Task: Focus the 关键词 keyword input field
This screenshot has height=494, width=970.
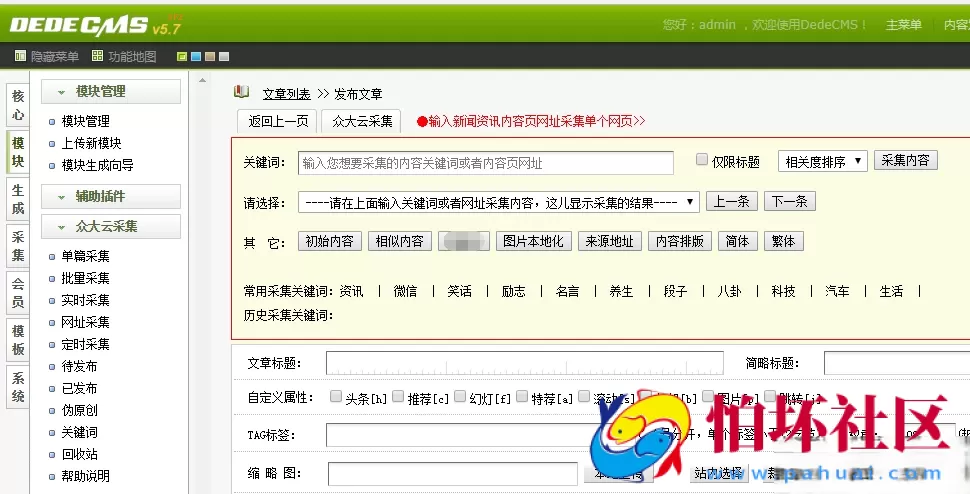Action: point(486,163)
